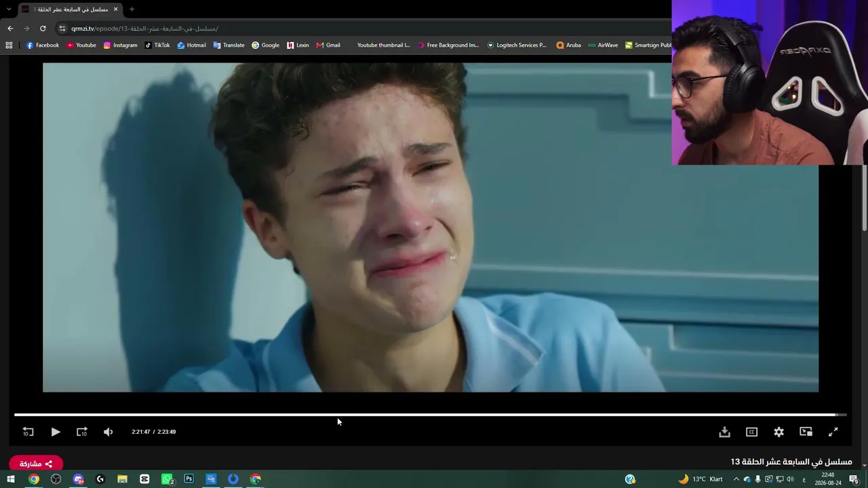Rewind the video 10 seconds
The height and width of the screenshot is (488, 868).
point(28,432)
